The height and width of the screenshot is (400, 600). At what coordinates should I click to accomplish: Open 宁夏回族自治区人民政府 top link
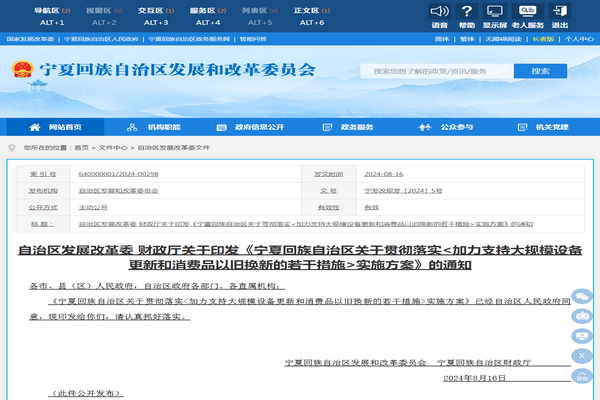pos(102,39)
